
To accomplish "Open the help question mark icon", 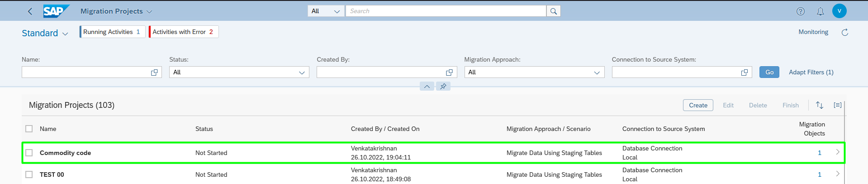I will pos(801,11).
